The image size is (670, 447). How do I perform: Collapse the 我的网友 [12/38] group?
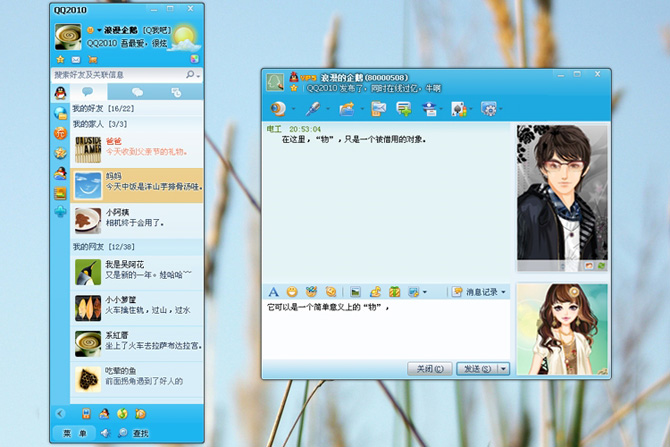click(136, 247)
